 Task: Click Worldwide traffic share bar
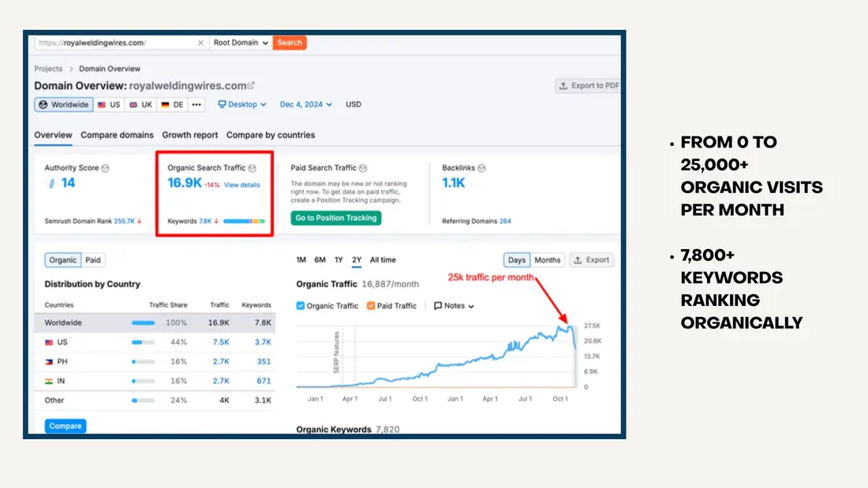(x=143, y=323)
